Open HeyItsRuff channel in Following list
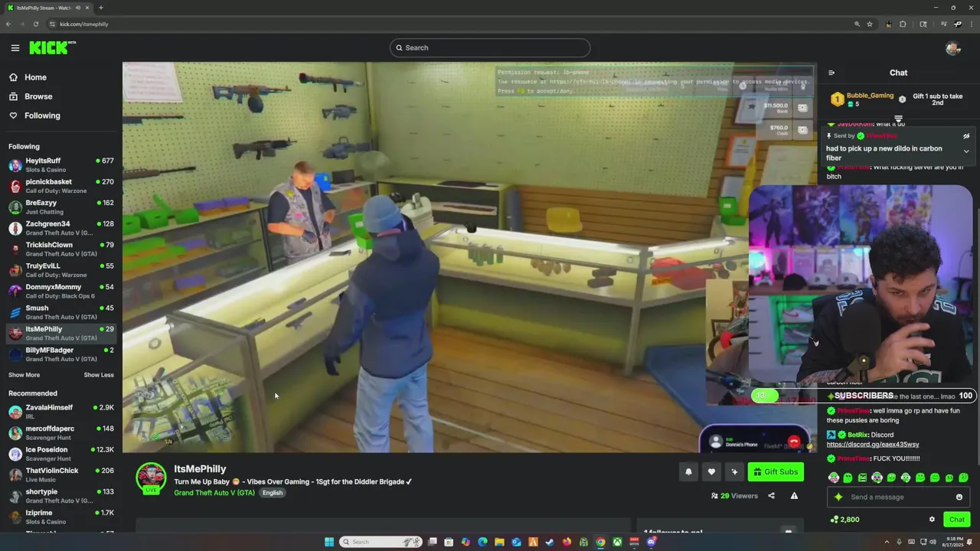Viewport: 980px width, 551px height. 61,165
